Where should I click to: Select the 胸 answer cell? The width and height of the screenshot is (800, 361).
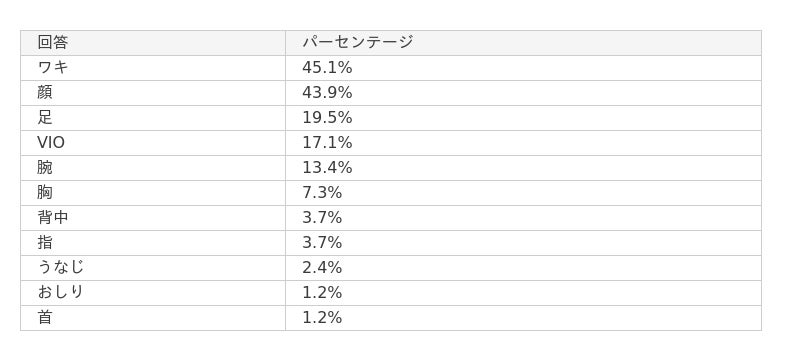coord(153,193)
